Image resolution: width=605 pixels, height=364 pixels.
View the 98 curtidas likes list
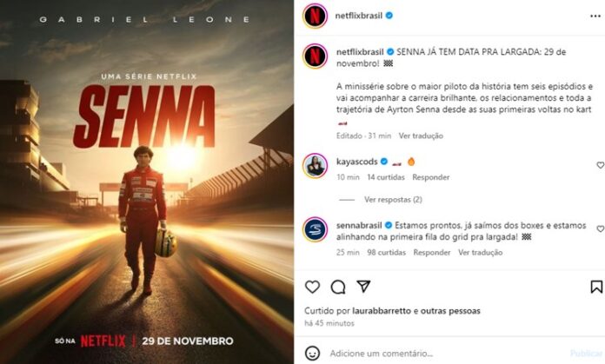coord(386,253)
